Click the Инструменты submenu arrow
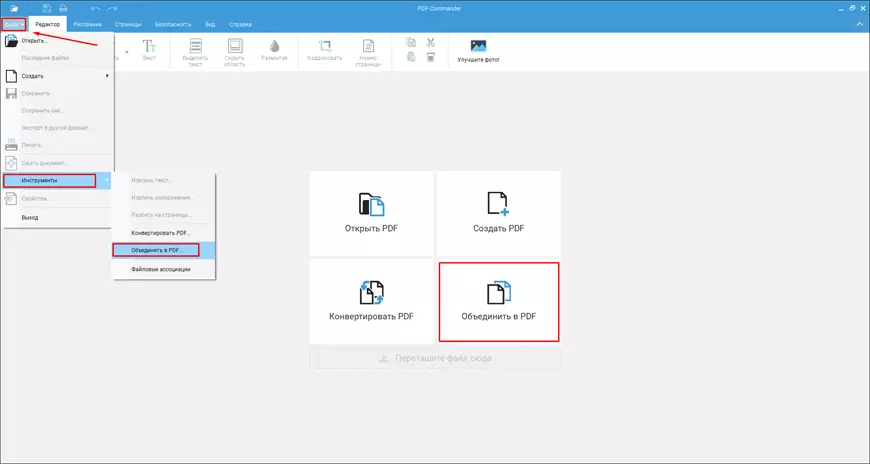The image size is (870, 464). 108,180
